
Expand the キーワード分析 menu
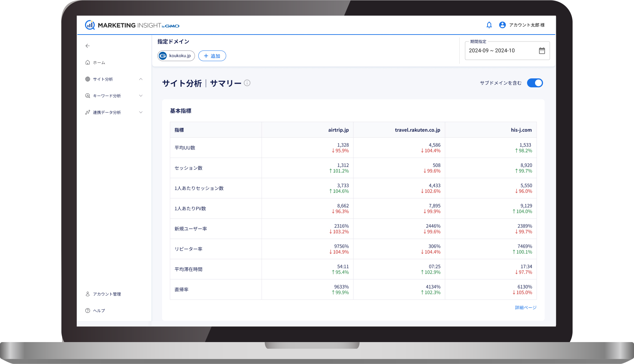(x=141, y=96)
